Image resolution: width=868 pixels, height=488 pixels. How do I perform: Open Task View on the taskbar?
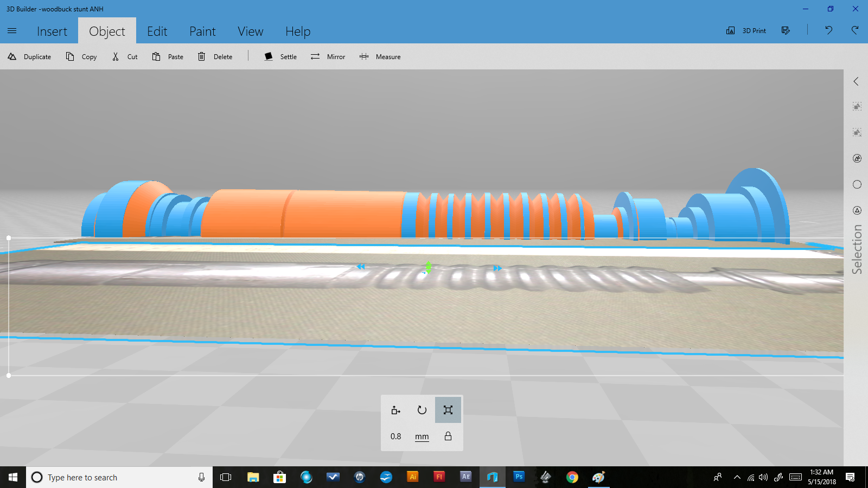pos(226,477)
